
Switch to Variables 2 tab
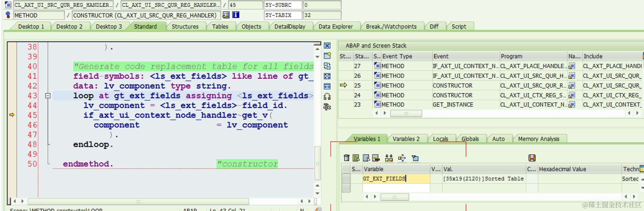click(x=406, y=139)
